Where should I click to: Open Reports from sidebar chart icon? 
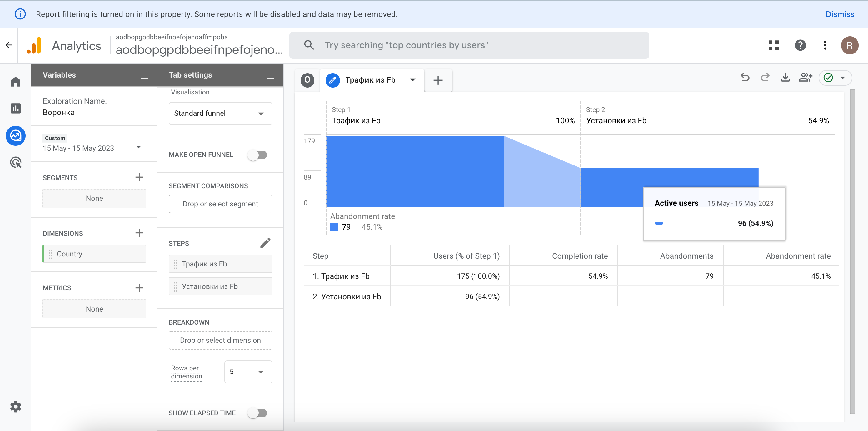(16, 109)
